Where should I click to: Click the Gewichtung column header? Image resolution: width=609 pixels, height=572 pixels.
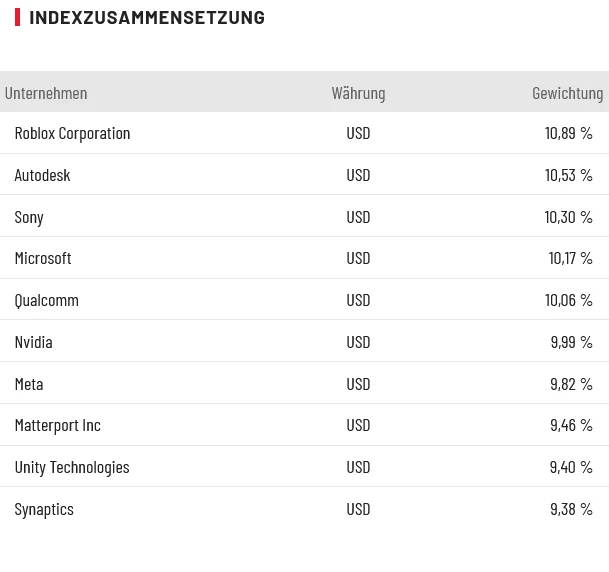pos(567,93)
